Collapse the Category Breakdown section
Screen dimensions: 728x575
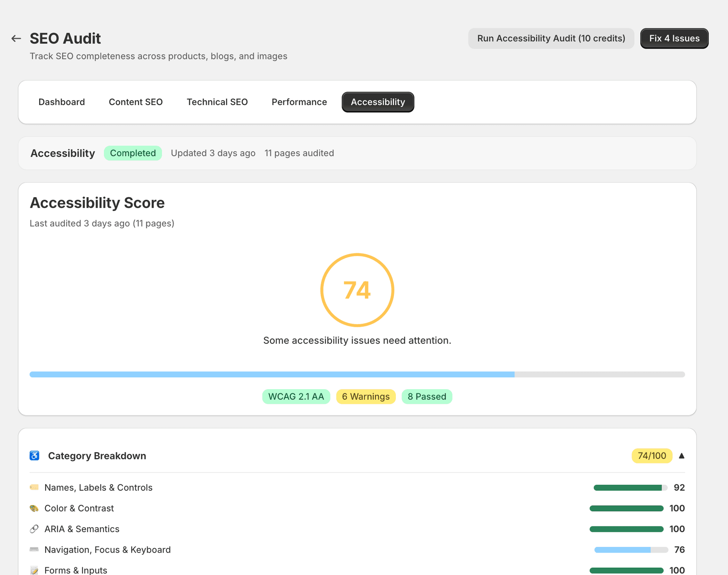(x=682, y=456)
